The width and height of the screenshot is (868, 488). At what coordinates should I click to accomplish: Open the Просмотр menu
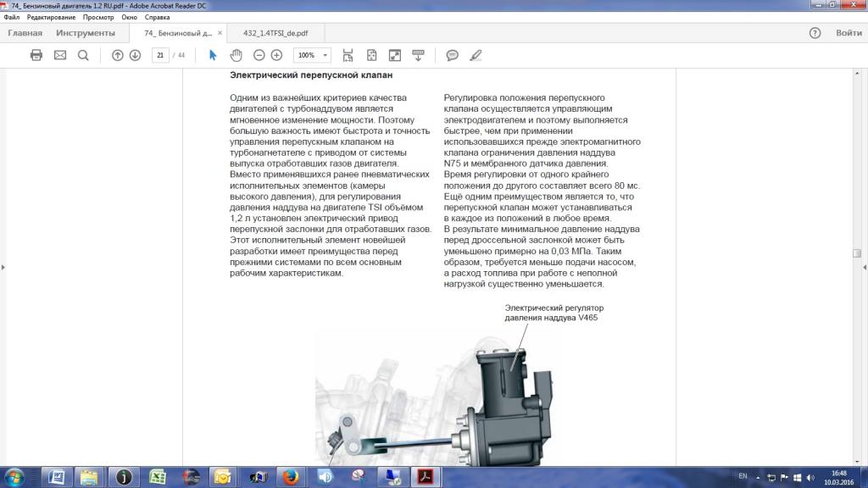98,17
